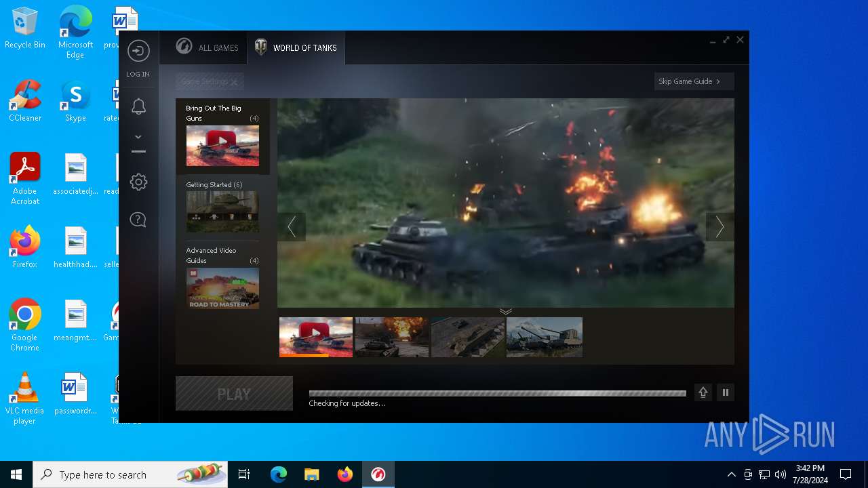Open Task View on taskbar
868x488 pixels.
click(244, 474)
